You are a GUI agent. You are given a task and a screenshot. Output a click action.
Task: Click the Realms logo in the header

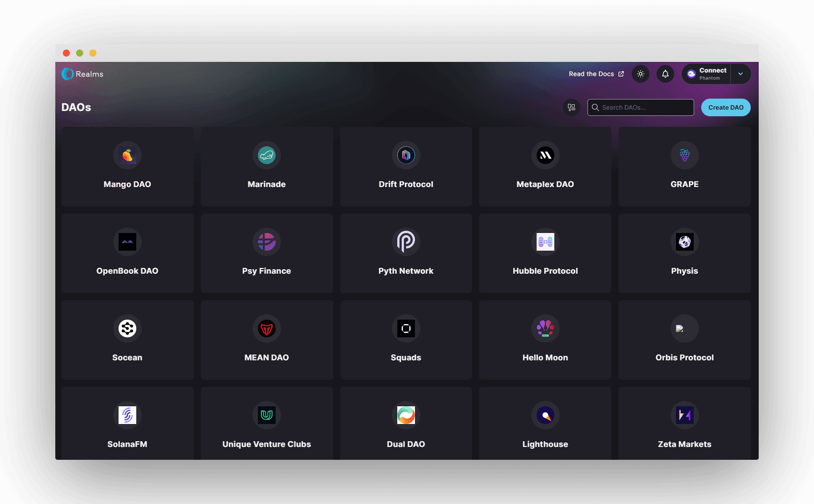(x=82, y=74)
